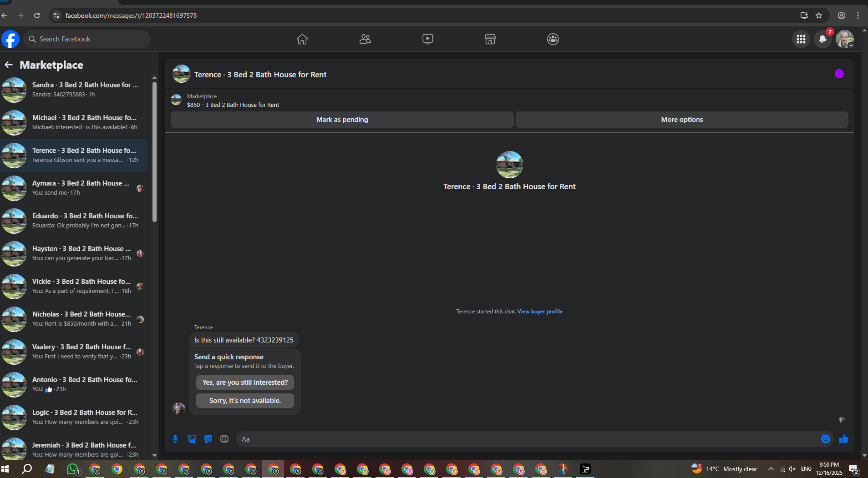This screenshot has width=868, height=478.
Task: Click the voice clip microphone icon
Action: [x=175, y=439]
